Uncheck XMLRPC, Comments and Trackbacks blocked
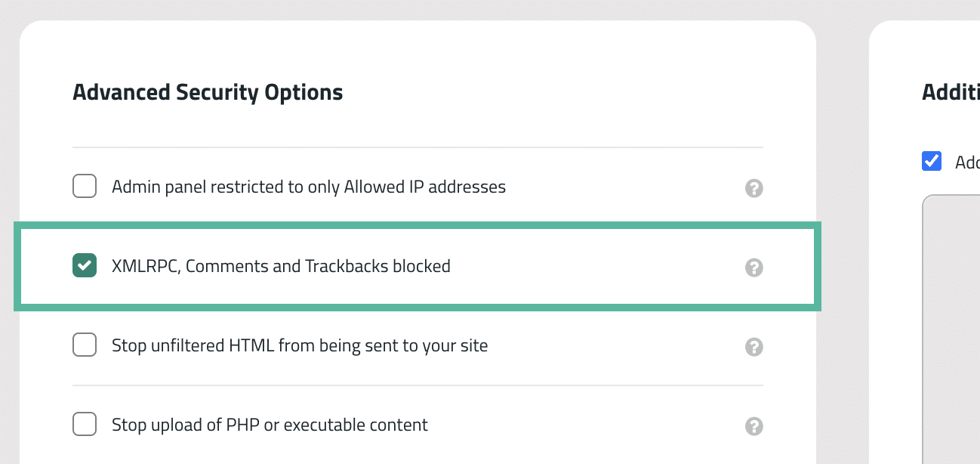980x464 pixels. 85,265
